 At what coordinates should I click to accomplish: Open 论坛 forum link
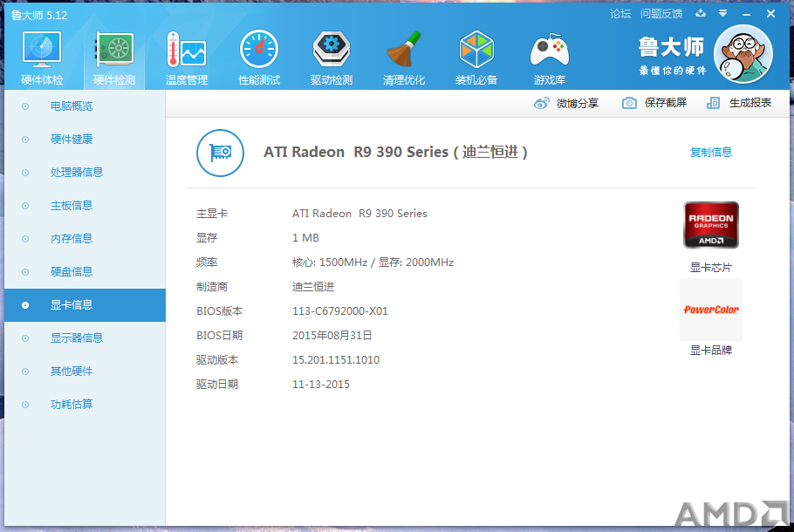click(620, 14)
